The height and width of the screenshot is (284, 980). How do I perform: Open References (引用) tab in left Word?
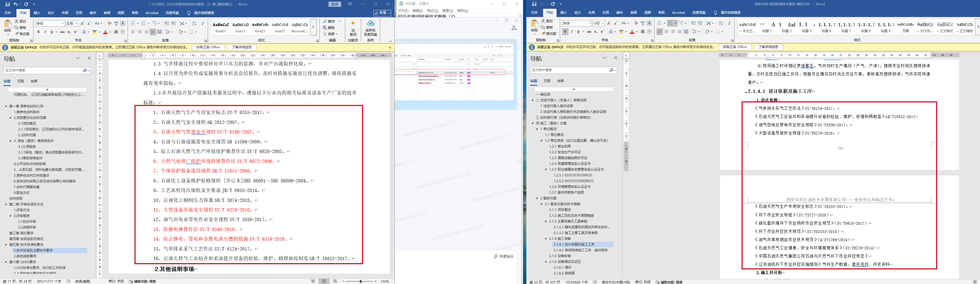[79, 13]
